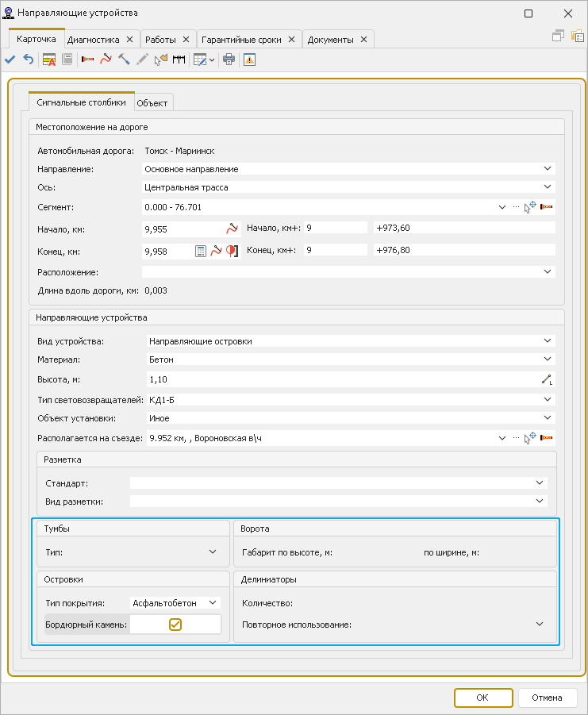This screenshot has height=715, width=588.
Task: Click the cursor-crosshair icon in Располагается на съезде row
Action: (529, 438)
